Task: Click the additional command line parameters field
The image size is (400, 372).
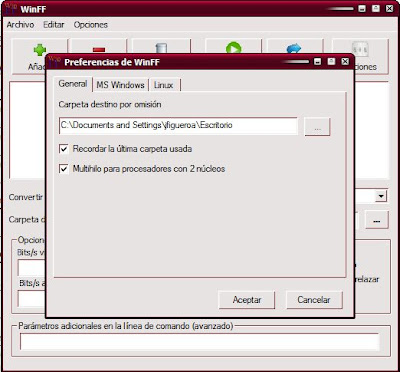Action: click(199, 342)
